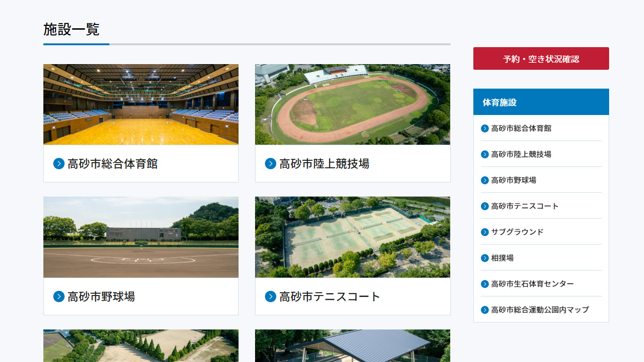Open the 高砂市テニスコート aerial photo

click(353, 237)
